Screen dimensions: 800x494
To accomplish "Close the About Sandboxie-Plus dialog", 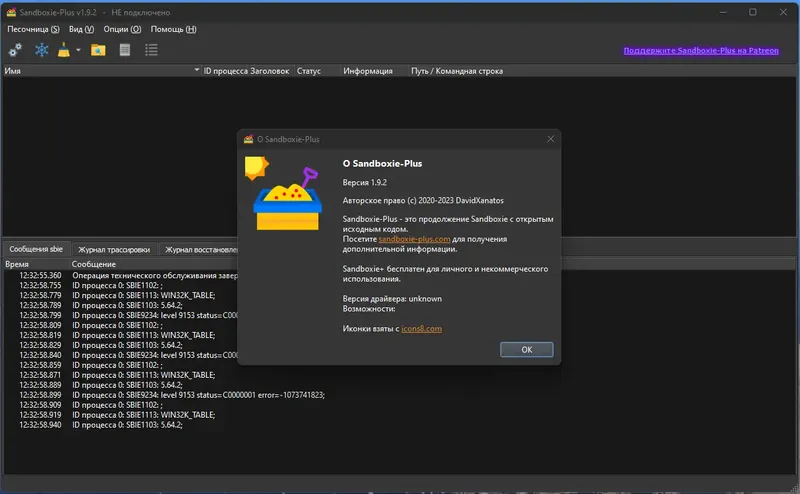I will (551, 139).
